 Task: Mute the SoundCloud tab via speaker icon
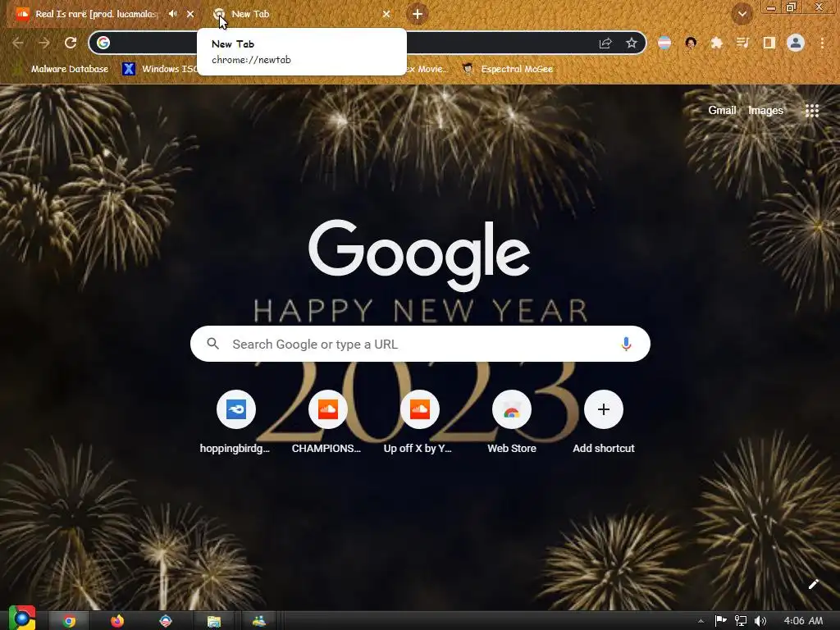172,14
